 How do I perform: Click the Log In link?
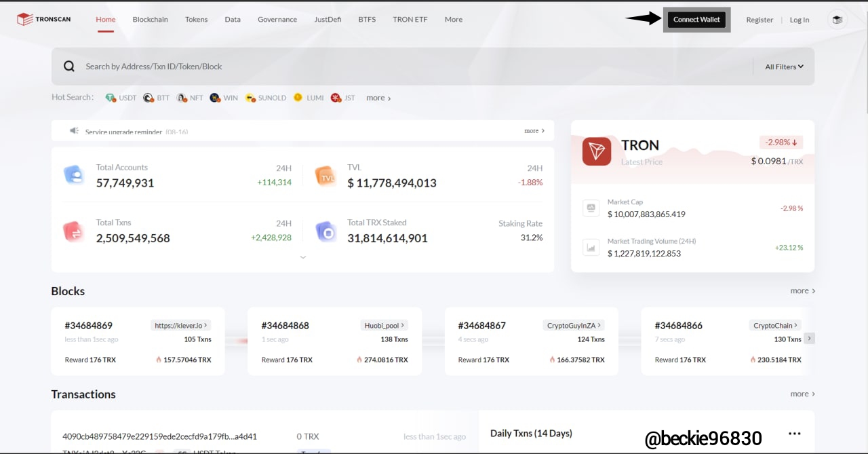coord(800,20)
